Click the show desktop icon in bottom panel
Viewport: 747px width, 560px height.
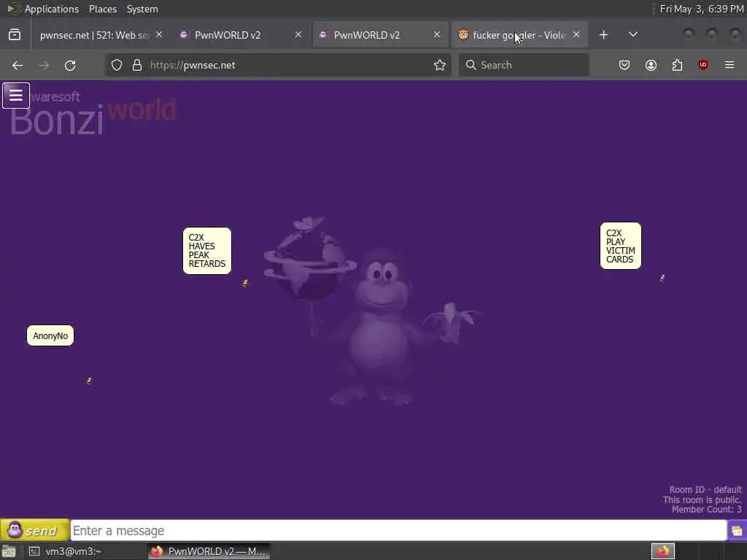[x=9, y=551]
